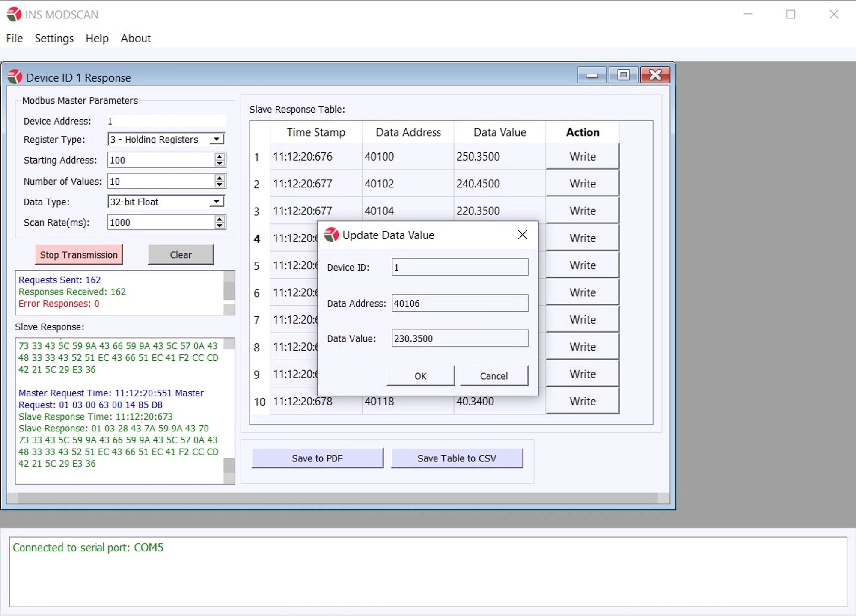Viewport: 856px width, 616px height.
Task: Select data value cell 240.4500
Action: tap(499, 184)
